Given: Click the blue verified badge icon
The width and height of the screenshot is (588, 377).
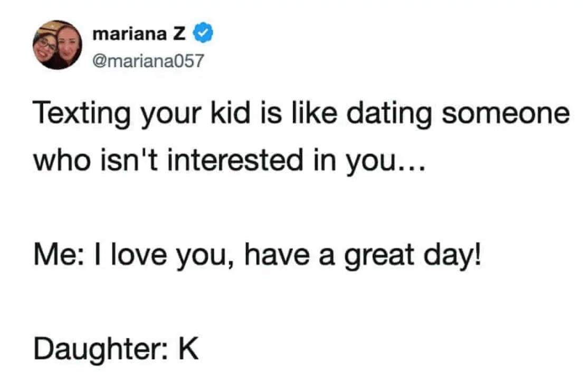Looking at the screenshot, I should click(204, 35).
